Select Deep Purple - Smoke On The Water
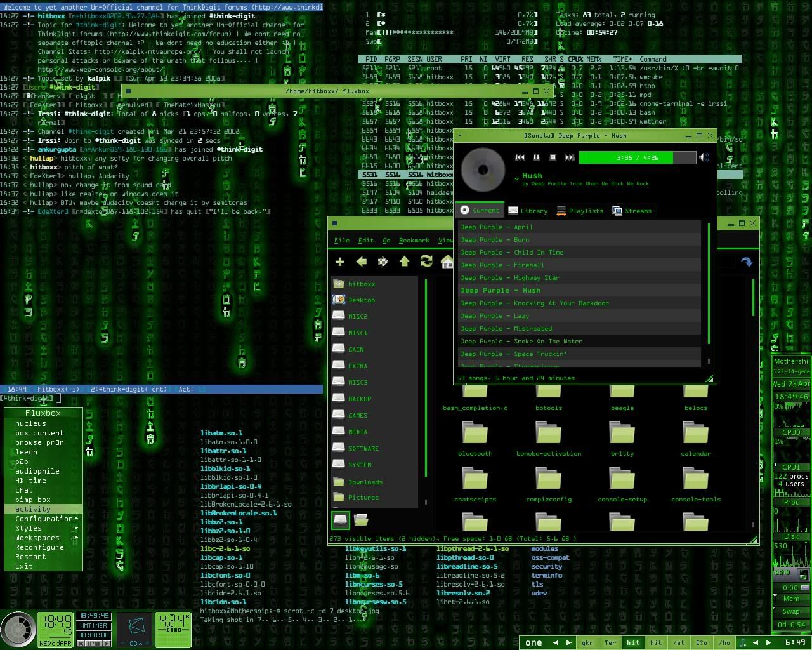812x650 pixels. (579, 341)
